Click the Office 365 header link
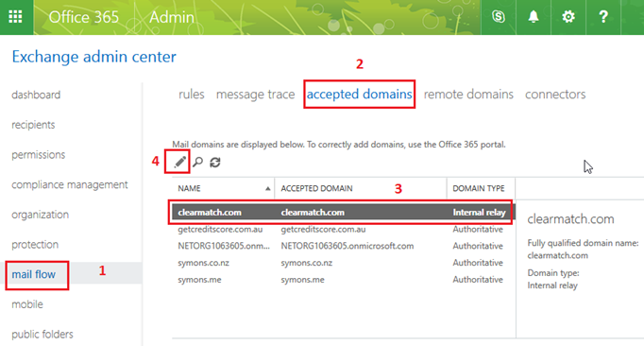Image resolution: width=644 pixels, height=346 pixels. pyautogui.click(x=84, y=17)
